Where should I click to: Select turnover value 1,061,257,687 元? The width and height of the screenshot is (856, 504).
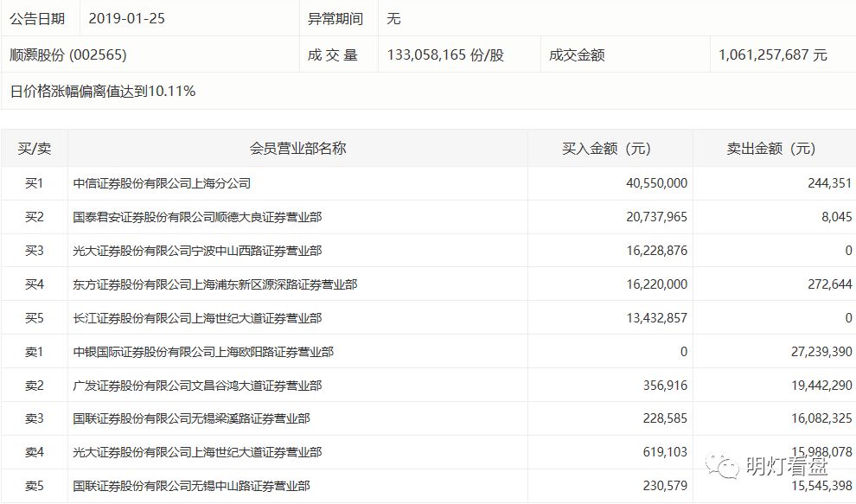773,54
